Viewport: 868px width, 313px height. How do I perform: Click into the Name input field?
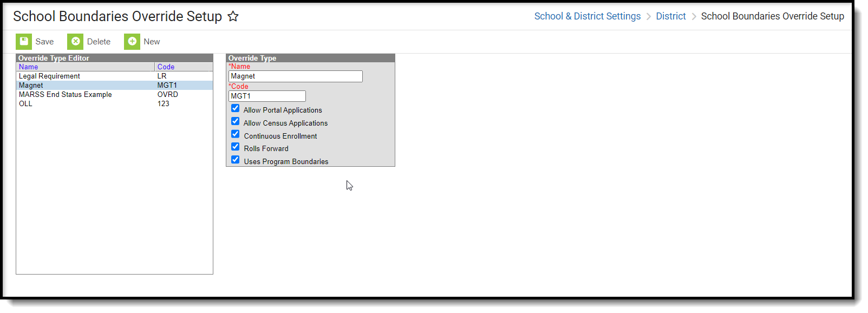295,76
